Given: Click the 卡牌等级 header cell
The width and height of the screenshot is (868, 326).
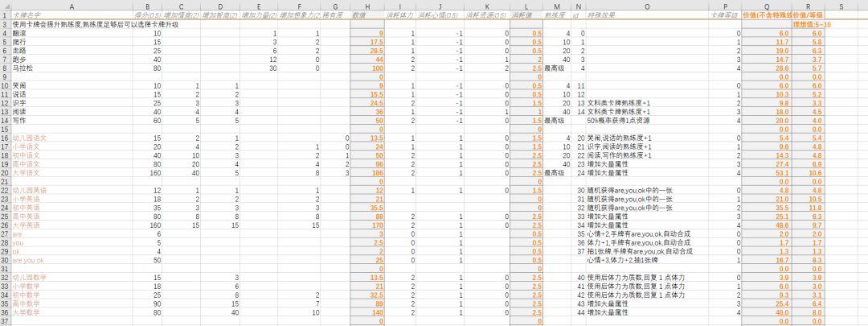Looking at the screenshot, I should coord(725,15).
